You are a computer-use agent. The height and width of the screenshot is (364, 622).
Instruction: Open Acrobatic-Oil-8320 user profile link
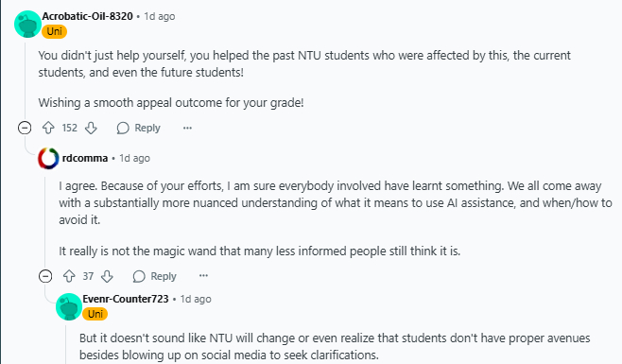coord(88,16)
